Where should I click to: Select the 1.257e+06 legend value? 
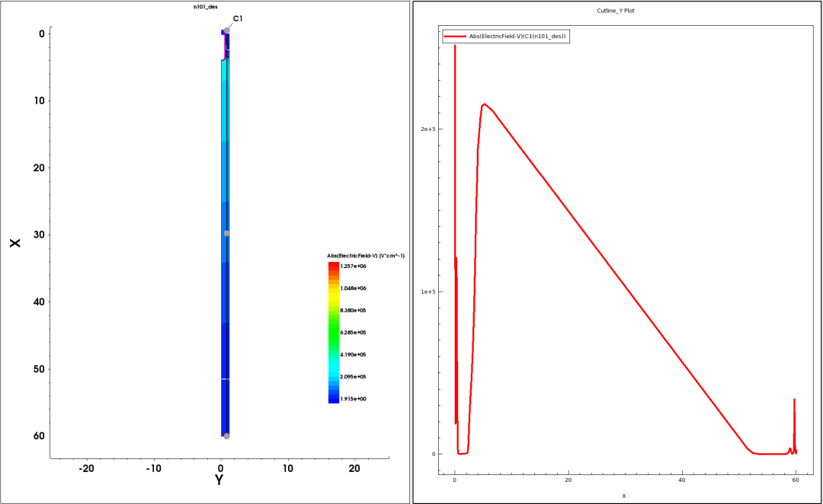click(x=354, y=266)
